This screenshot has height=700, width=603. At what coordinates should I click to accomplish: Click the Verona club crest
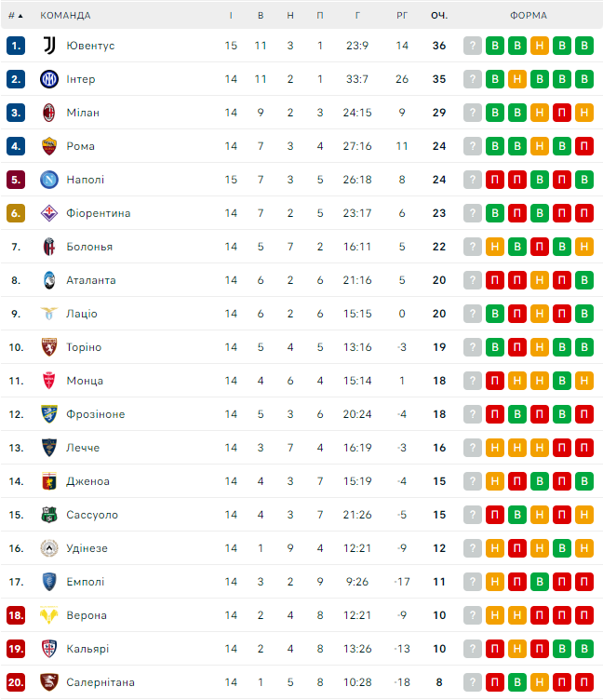[49, 615]
